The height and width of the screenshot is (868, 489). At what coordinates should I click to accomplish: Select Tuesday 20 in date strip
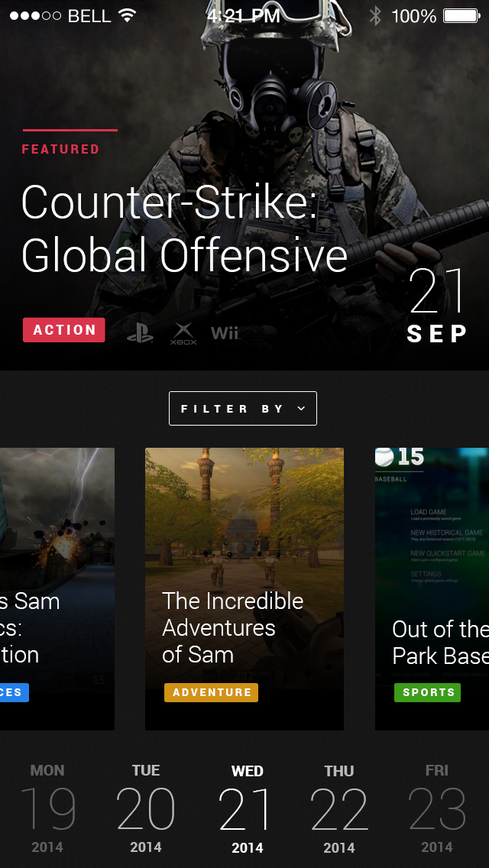[146, 808]
